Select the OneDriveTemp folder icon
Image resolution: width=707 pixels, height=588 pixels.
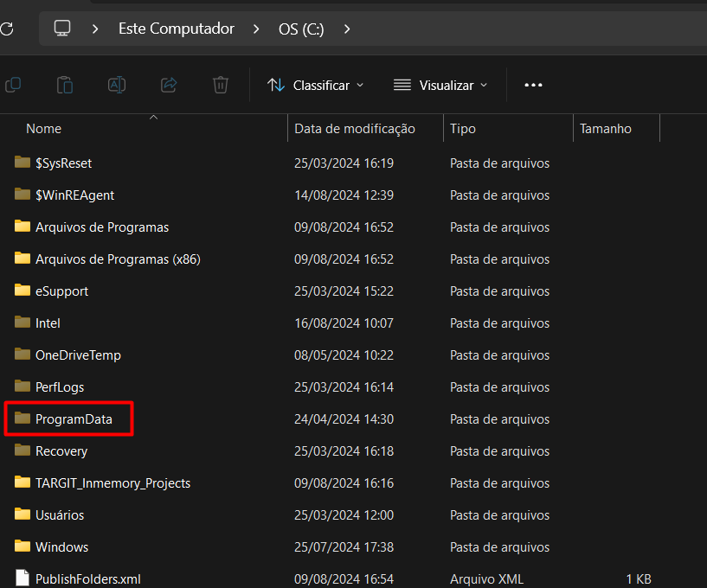pyautogui.click(x=22, y=354)
